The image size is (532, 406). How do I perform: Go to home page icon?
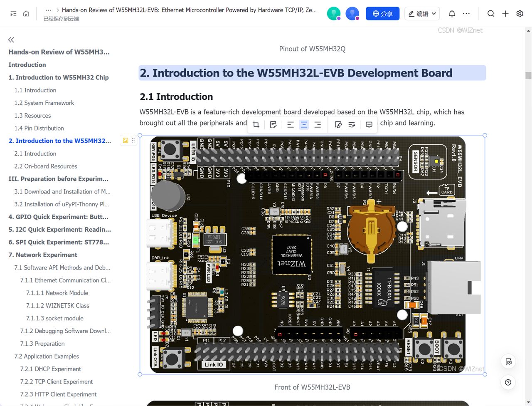point(26,14)
